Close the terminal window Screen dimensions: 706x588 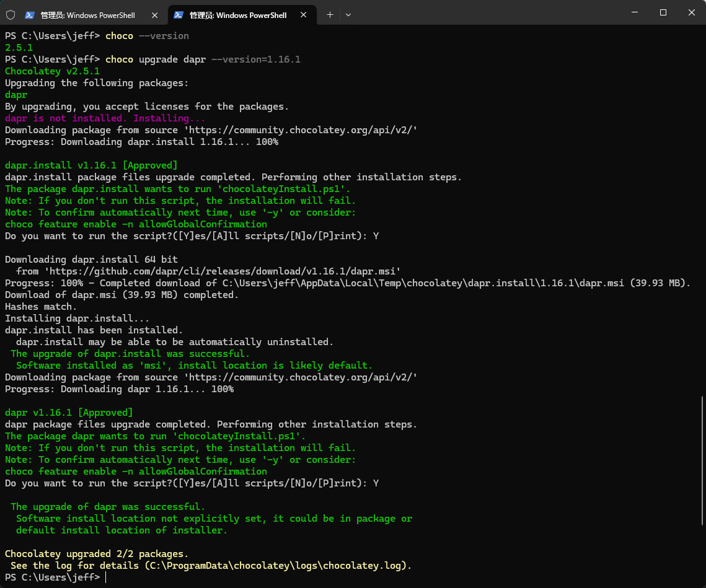click(x=692, y=12)
